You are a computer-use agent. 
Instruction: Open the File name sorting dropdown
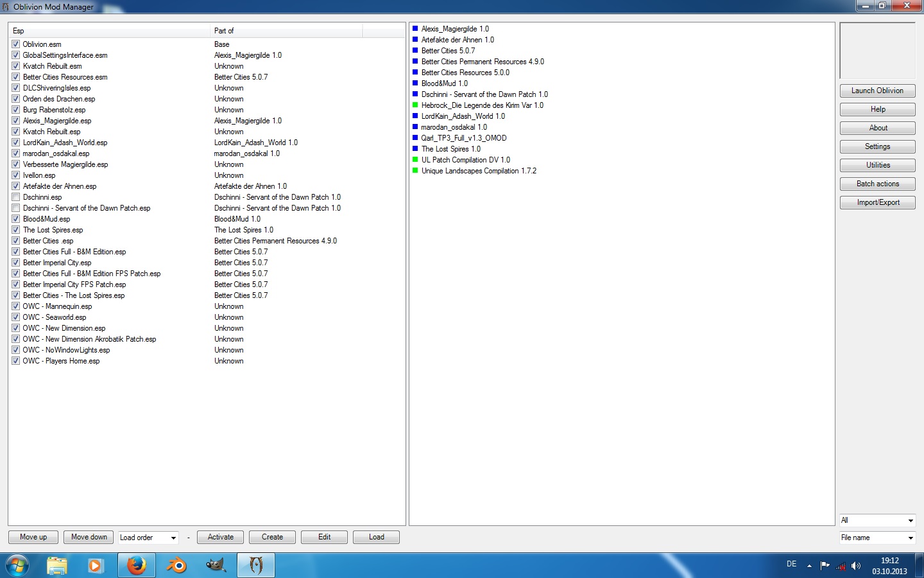point(877,538)
